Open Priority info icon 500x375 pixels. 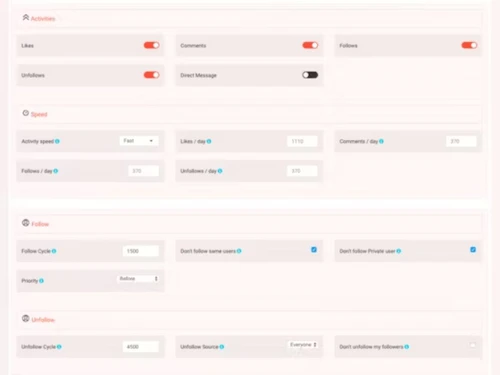pos(41,281)
